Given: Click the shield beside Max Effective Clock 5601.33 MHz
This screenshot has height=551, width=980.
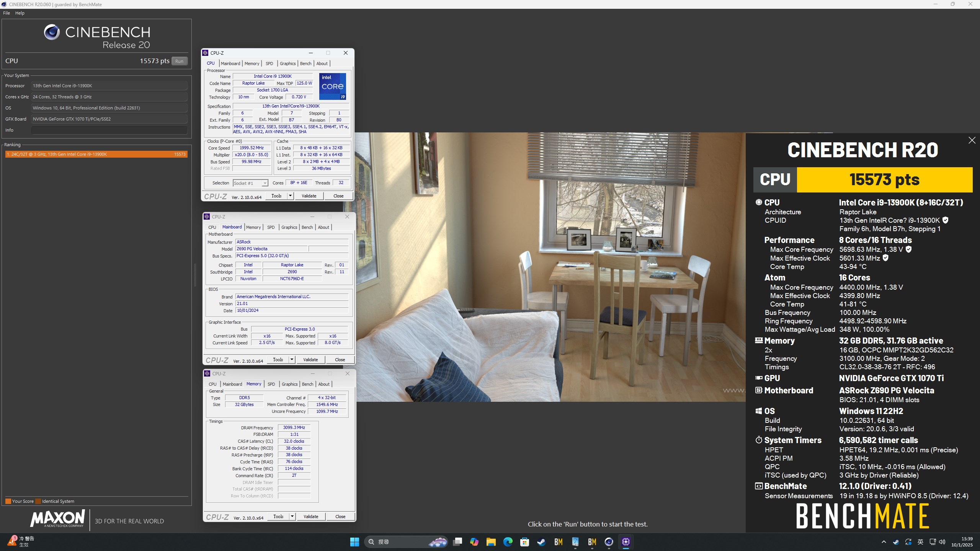Looking at the screenshot, I should tap(886, 258).
